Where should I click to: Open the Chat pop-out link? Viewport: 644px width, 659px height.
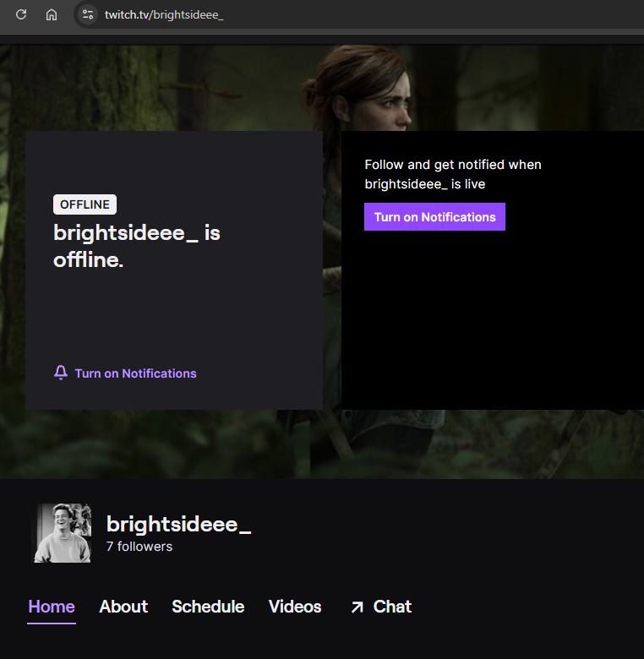381,607
